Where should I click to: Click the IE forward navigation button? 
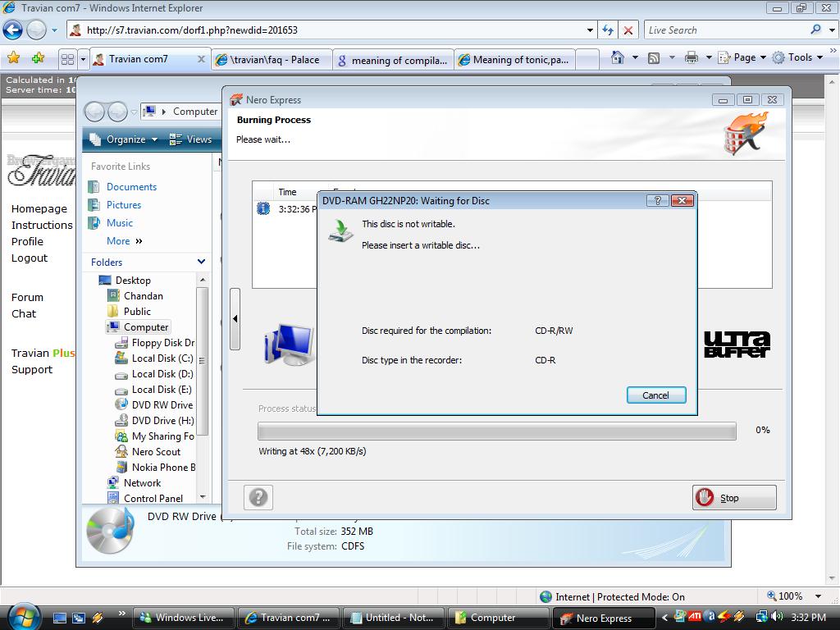pyautogui.click(x=36, y=30)
